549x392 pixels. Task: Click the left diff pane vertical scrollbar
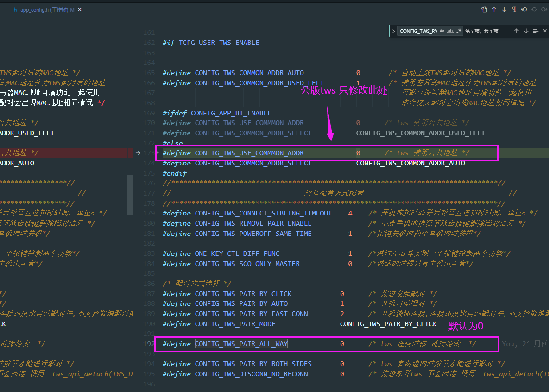[x=130, y=195]
